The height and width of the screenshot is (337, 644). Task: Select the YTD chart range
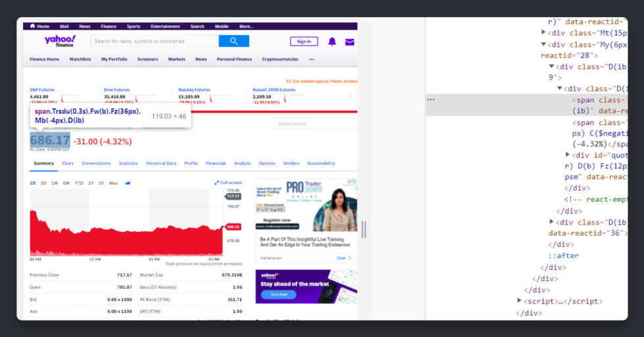(79, 183)
